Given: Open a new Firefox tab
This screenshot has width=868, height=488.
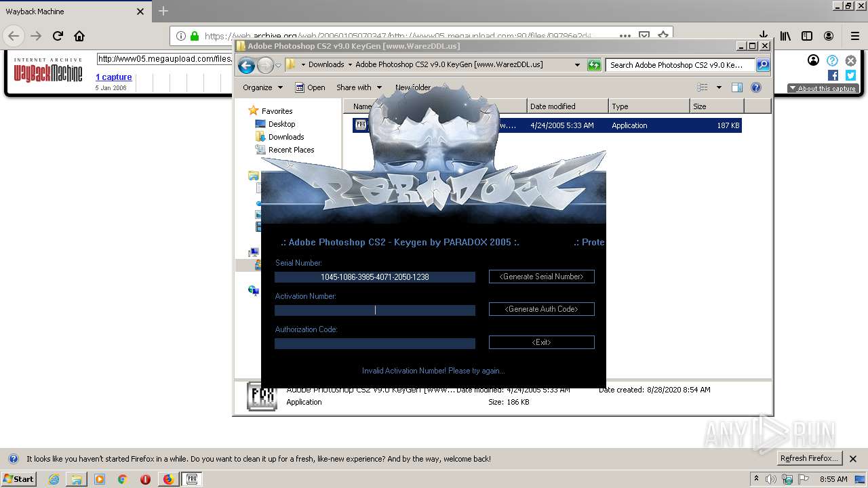Looking at the screenshot, I should [163, 11].
